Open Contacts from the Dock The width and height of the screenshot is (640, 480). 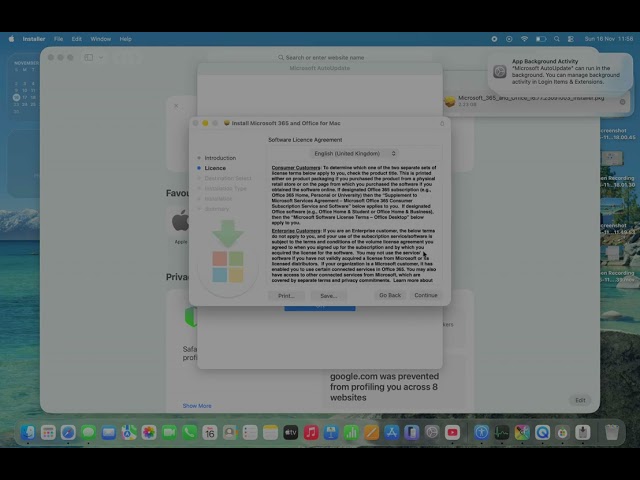[x=230, y=433]
